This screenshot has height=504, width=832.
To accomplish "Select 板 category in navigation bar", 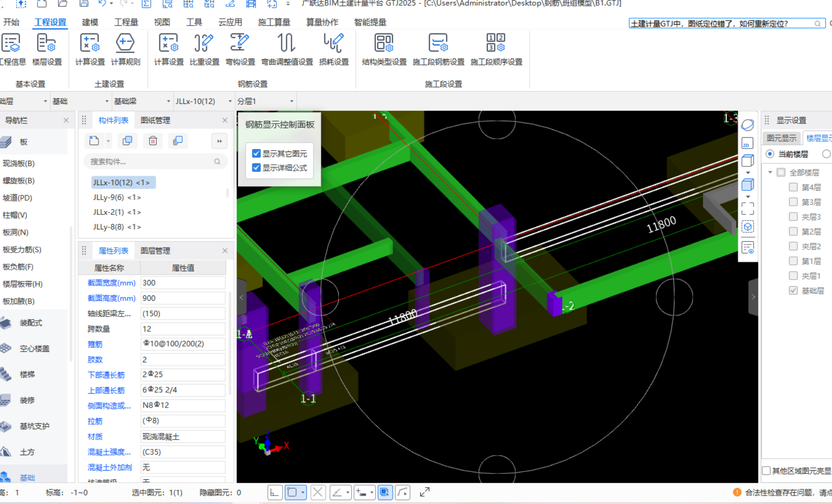I will click(33, 142).
